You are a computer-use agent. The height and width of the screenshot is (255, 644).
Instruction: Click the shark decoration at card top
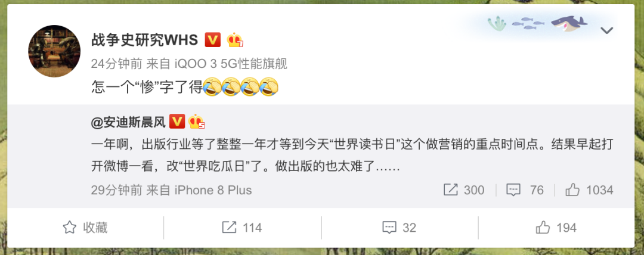click(x=568, y=23)
